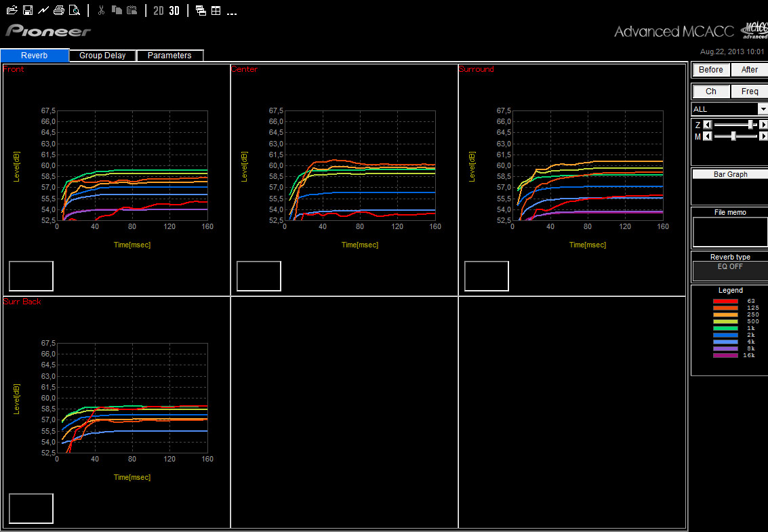The image size is (768, 532).
Task: Open the Parameters tab
Action: 169,56
